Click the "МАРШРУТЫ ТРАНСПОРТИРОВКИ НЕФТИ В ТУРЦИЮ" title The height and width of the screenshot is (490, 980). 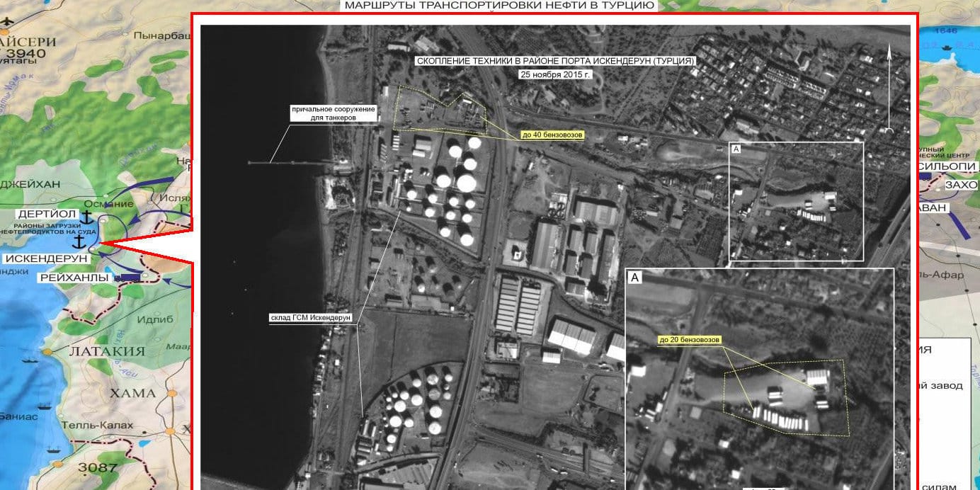pos(499,6)
